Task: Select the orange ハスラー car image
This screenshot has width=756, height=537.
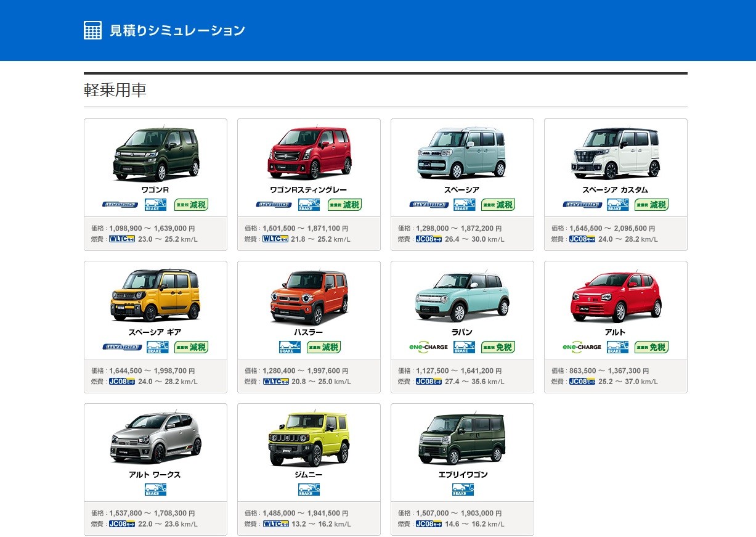Action: click(x=309, y=297)
